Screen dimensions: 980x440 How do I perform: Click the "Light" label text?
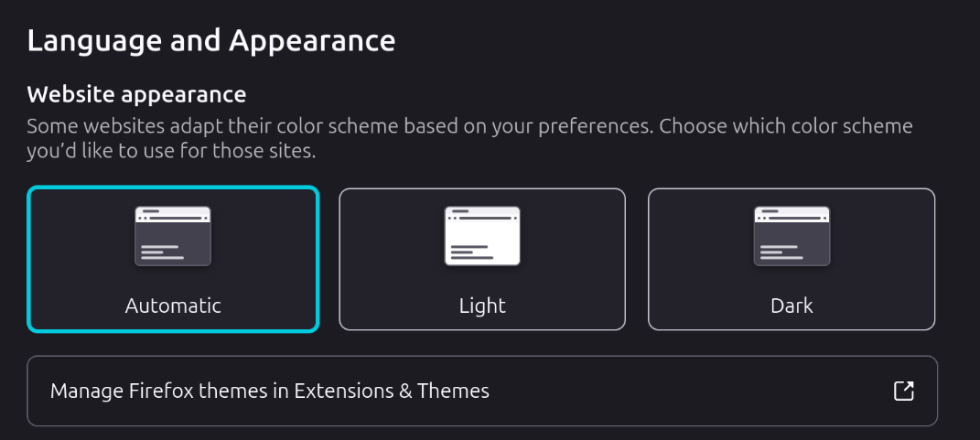482,306
